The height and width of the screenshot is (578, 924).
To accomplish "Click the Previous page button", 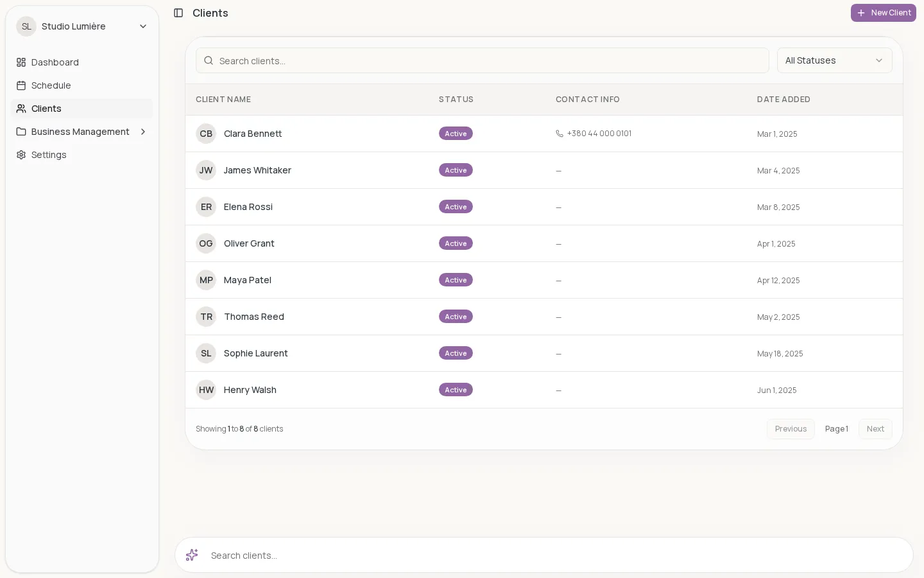I will (x=791, y=429).
